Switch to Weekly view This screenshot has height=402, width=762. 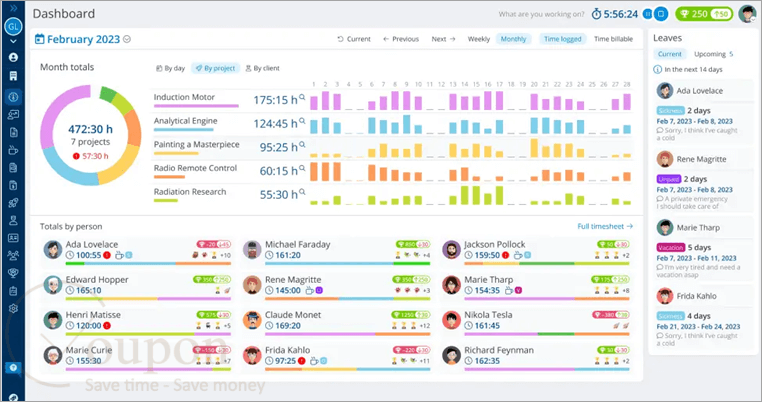pyautogui.click(x=479, y=39)
